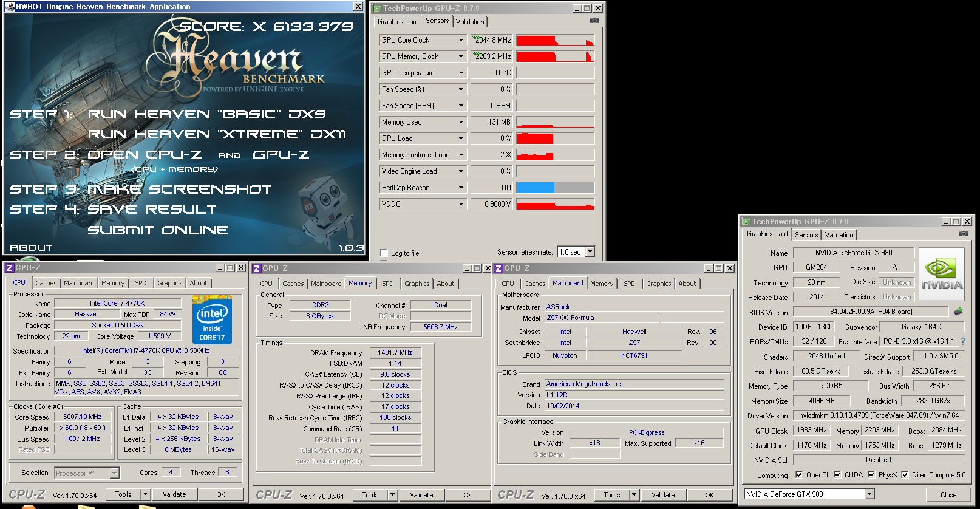Open VDDC sensor dropdown
The height and width of the screenshot is (509, 980).
click(461, 204)
